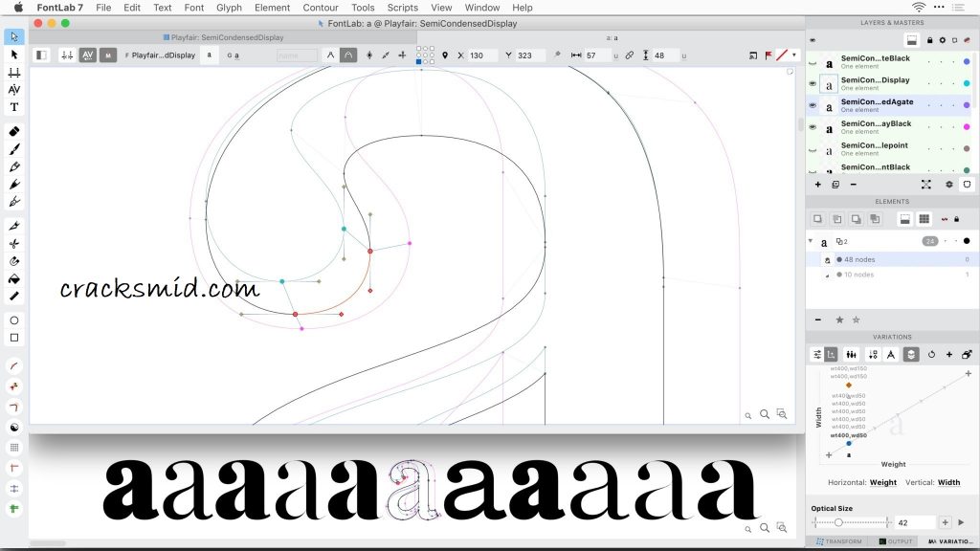Toggle visibility of SemiCon...ayBlack layer
The height and width of the screenshot is (551, 980).
[x=813, y=127]
